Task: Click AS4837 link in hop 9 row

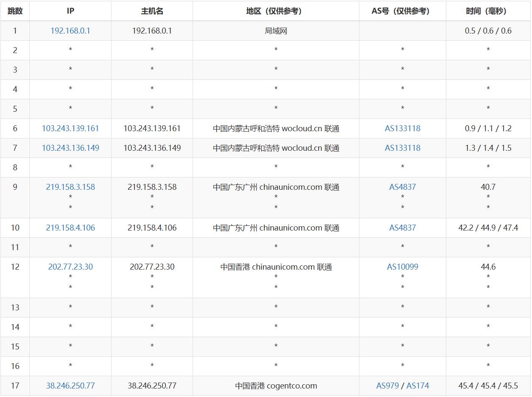Action: pos(402,187)
